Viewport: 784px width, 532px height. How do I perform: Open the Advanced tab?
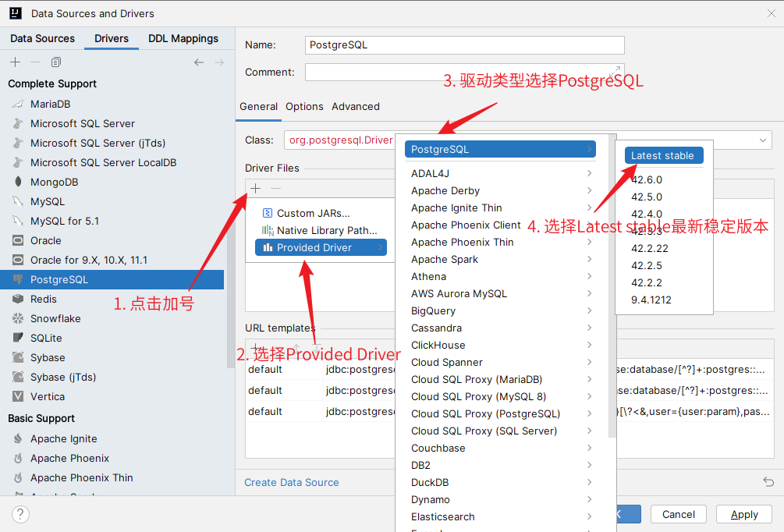pyautogui.click(x=355, y=106)
